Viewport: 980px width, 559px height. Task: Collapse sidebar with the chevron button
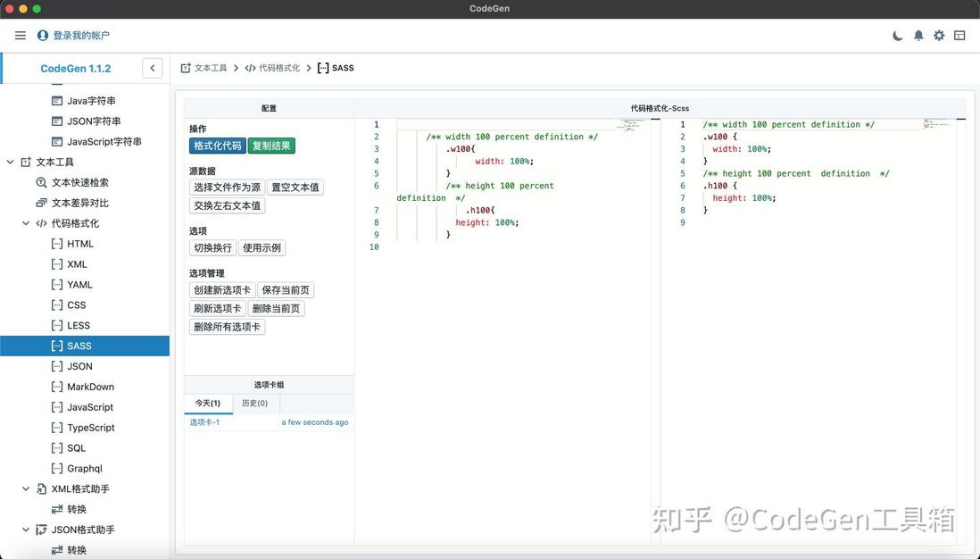[152, 68]
